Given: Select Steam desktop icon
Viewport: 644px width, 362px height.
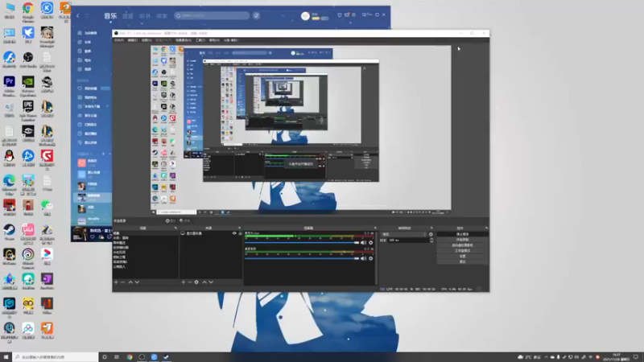Looking at the screenshot, I should pyautogui.click(x=9, y=232).
